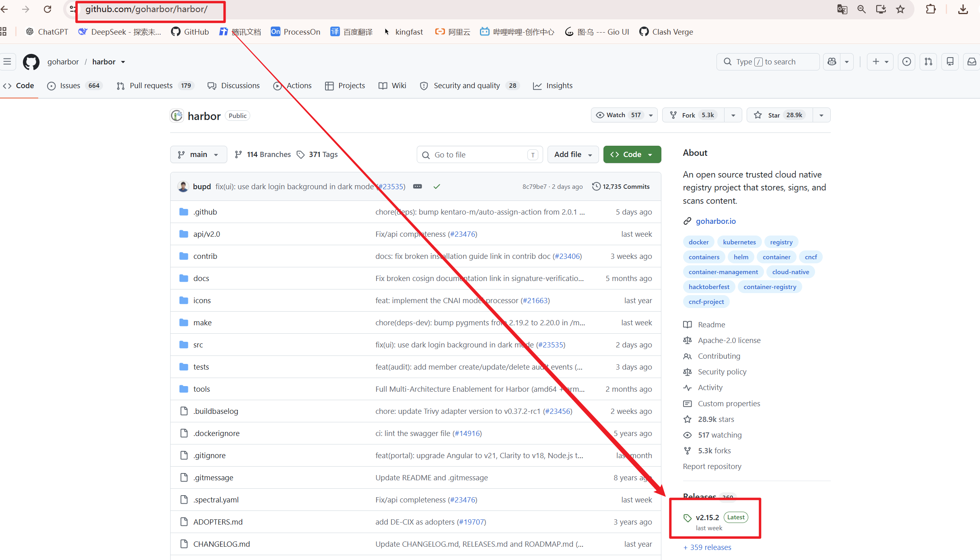Image resolution: width=980 pixels, height=560 pixels.
Task: Bookmark this page with the star icon
Action: (x=900, y=9)
